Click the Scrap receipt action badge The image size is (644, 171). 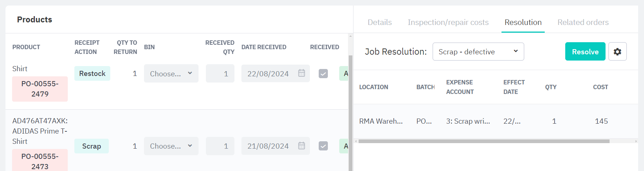[92, 146]
